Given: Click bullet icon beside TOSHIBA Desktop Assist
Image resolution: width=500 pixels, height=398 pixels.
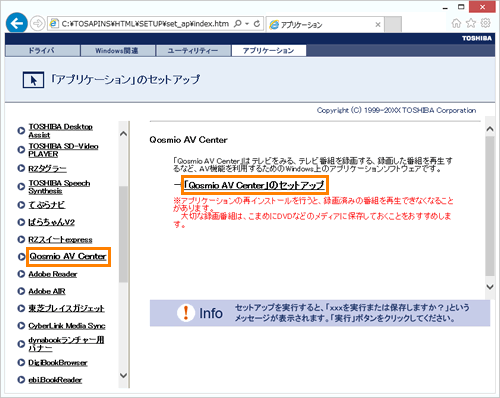Looking at the screenshot, I should pyautogui.click(x=21, y=131).
